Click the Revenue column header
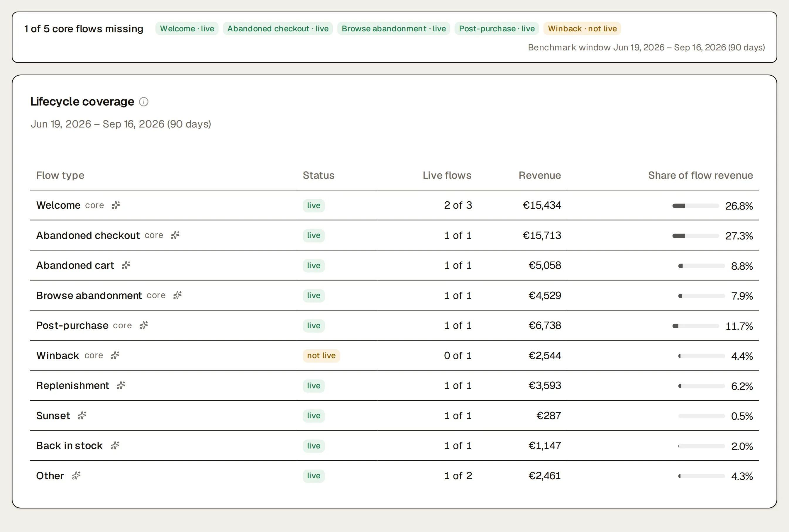 click(x=539, y=175)
